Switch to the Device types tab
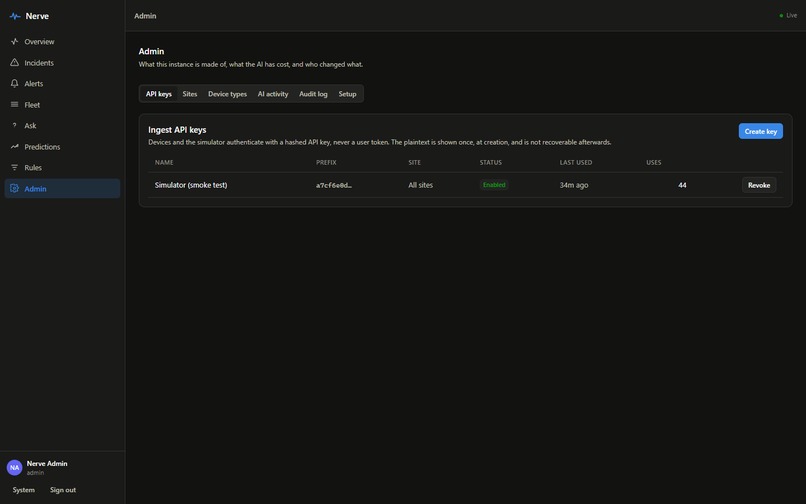Image resolution: width=806 pixels, height=504 pixels. point(227,94)
